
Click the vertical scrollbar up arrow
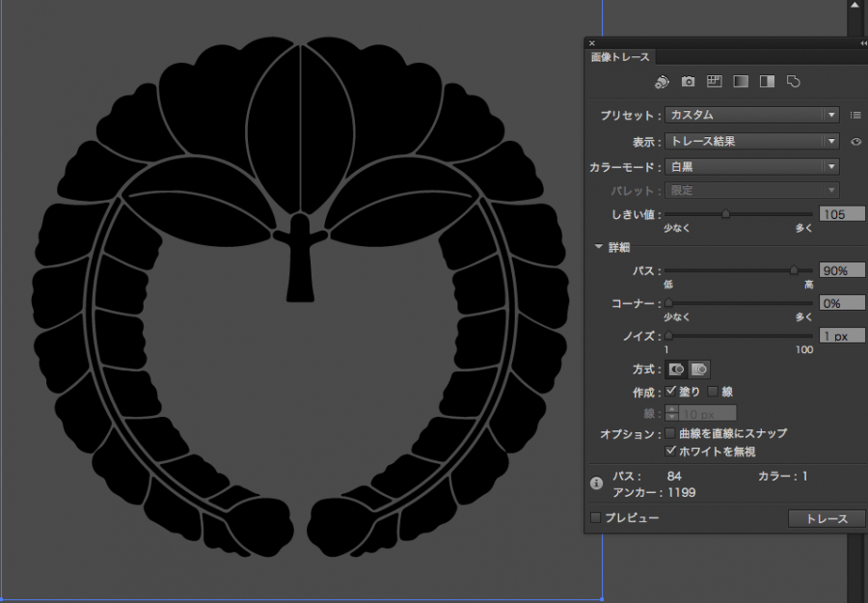[855, 5]
